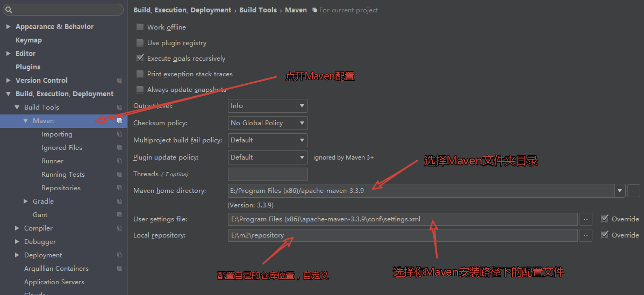
Task: Click the Local repository path field
Action: pyautogui.click(x=403, y=235)
